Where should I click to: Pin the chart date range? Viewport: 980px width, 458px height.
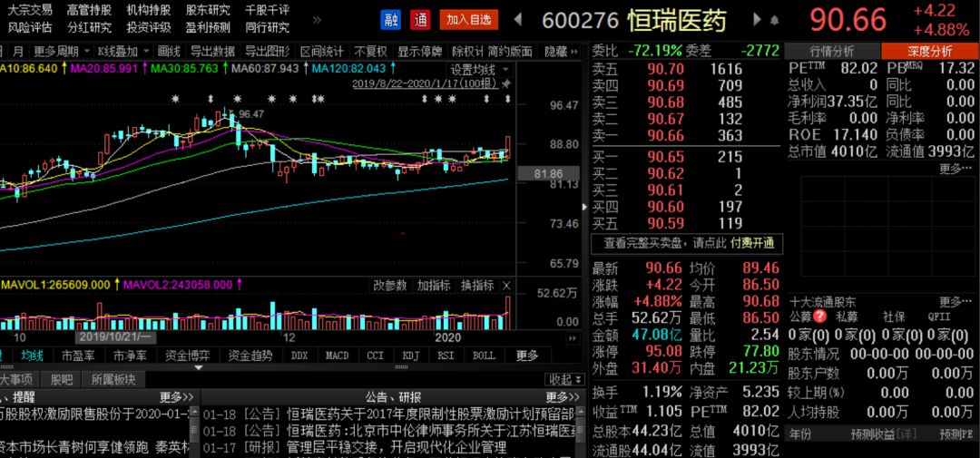pyautogui.click(x=506, y=83)
